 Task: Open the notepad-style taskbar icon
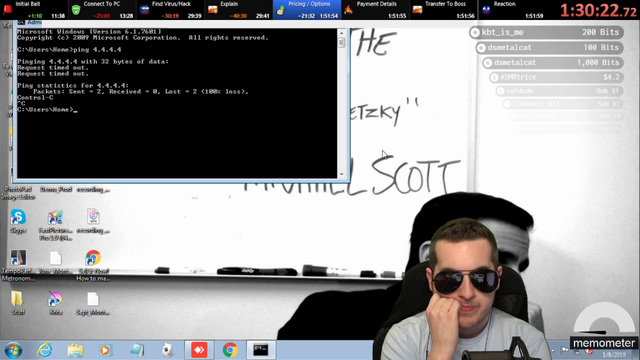(x=136, y=350)
